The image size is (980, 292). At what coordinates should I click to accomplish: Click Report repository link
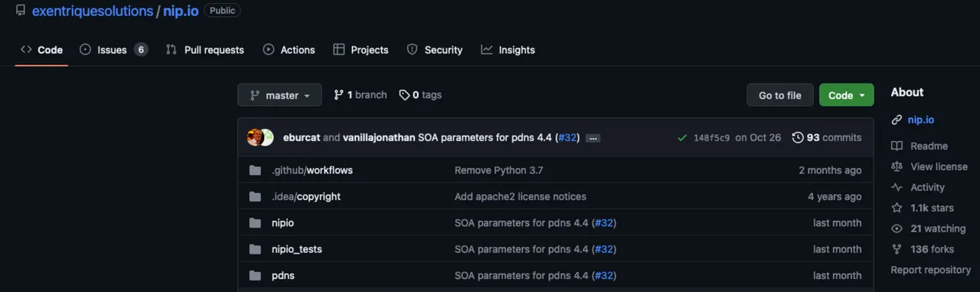pos(930,270)
